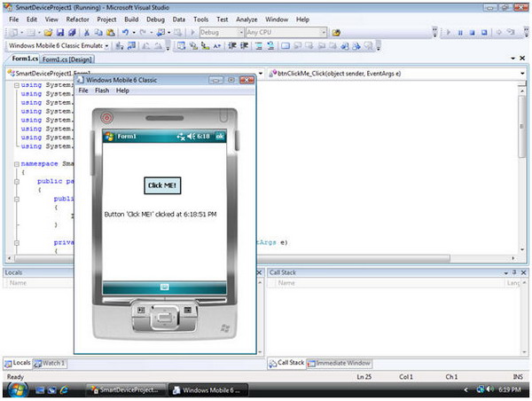The image size is (532, 401).
Task: Collapse the namespace block
Action: (16, 164)
